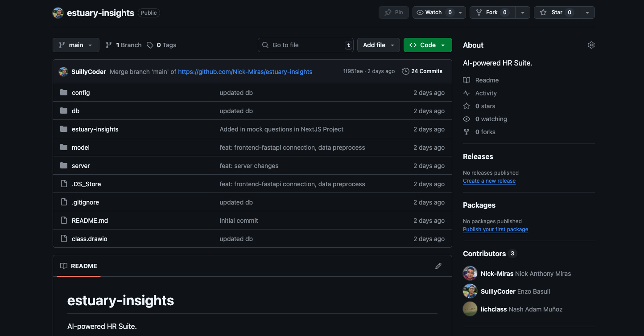Screen dimensions: 644x336
Task: Click commit message 'Added in mock questions in NextJS Project'
Action: (x=281, y=129)
